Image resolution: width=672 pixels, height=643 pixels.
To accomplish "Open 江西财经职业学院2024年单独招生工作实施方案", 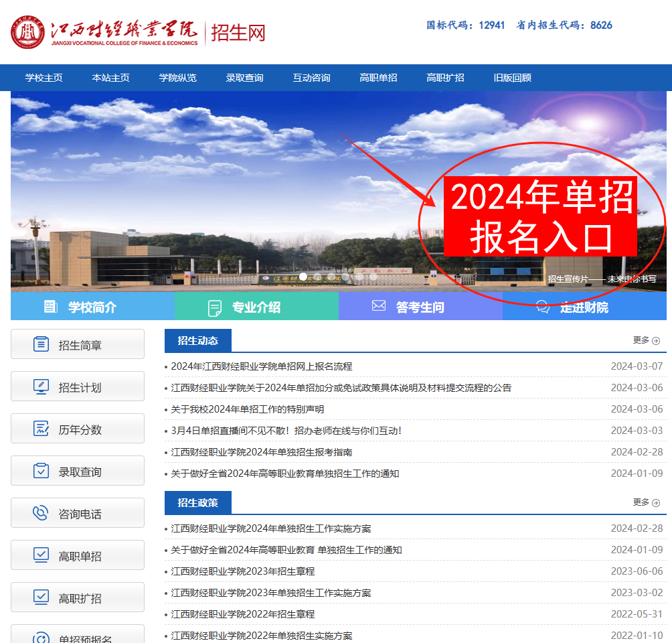I will (x=271, y=528).
